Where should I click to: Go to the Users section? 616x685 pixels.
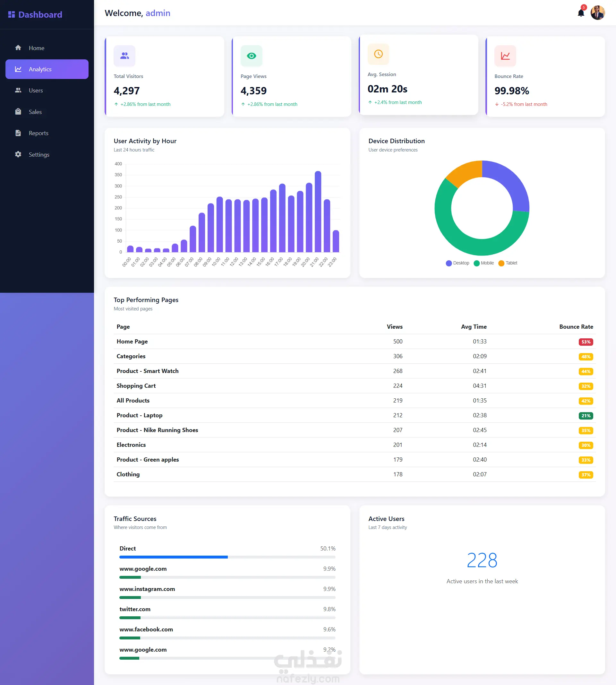[47, 91]
